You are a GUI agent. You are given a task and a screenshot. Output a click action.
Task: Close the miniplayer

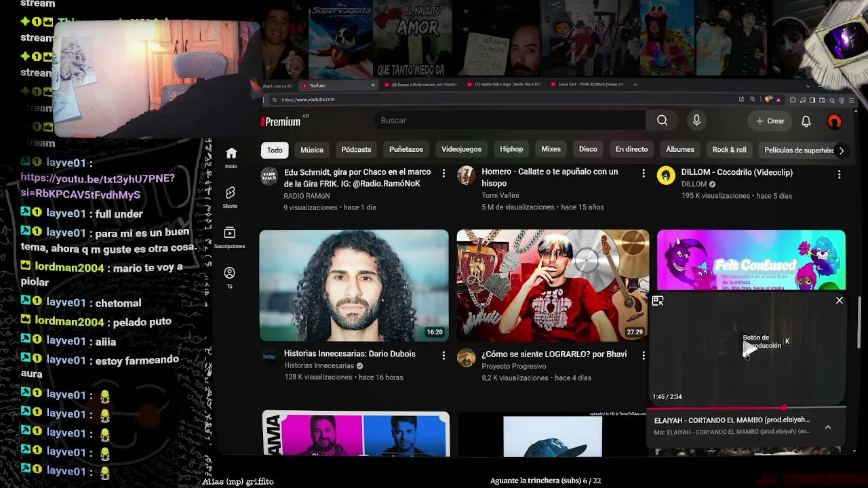click(x=840, y=300)
